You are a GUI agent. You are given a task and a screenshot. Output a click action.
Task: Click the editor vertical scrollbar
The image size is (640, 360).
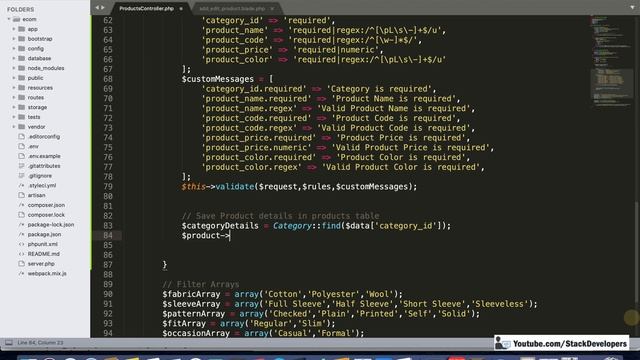tap(637, 251)
